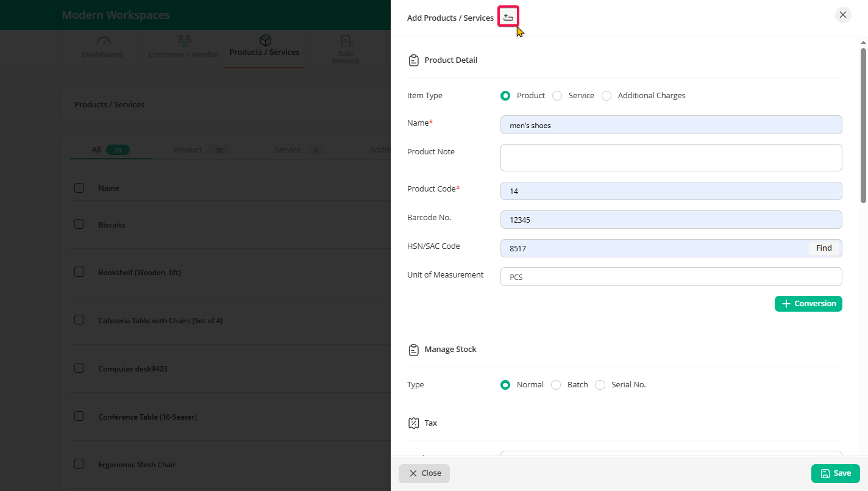The height and width of the screenshot is (491, 868).
Task: Click the Manage Stock clipboard icon
Action: (x=413, y=349)
